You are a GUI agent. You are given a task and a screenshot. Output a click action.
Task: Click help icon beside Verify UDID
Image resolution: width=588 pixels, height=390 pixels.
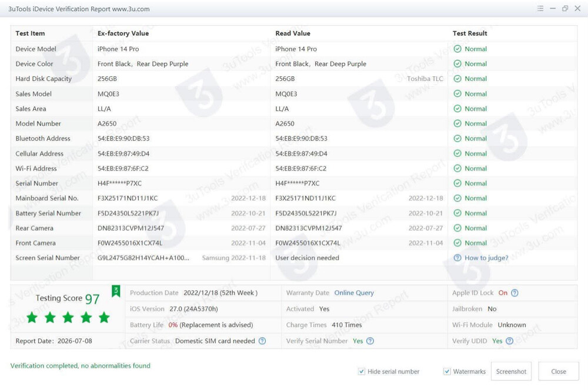coord(509,341)
